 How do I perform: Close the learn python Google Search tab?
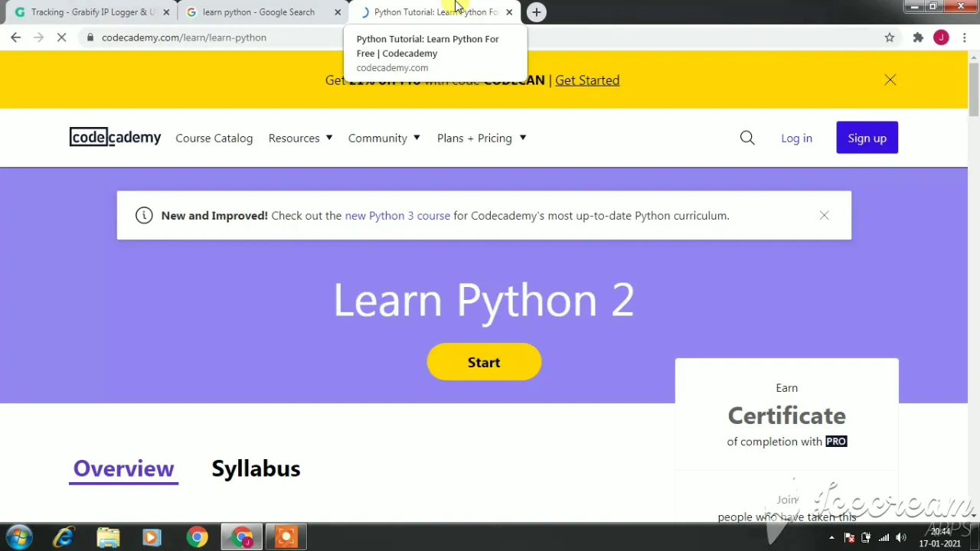click(x=338, y=12)
